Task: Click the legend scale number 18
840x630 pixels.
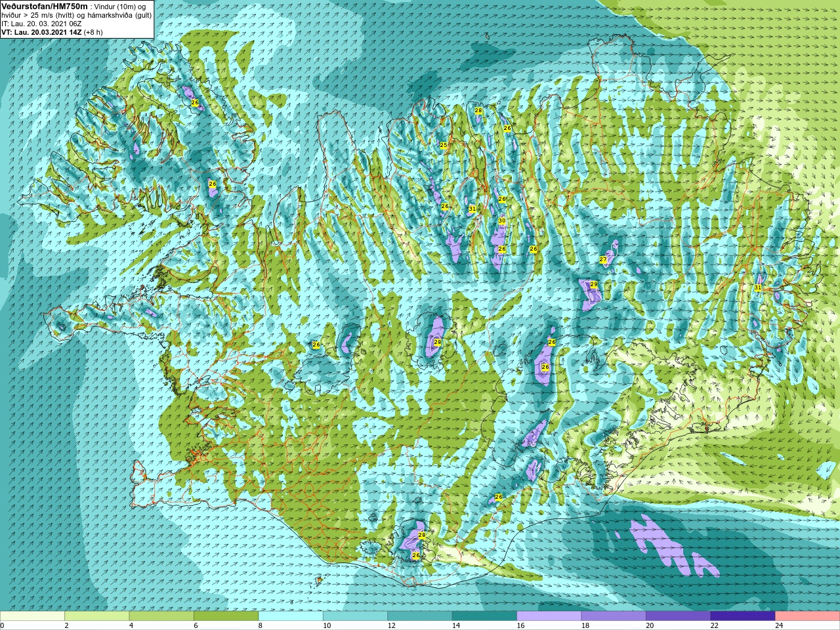Action: [585, 625]
